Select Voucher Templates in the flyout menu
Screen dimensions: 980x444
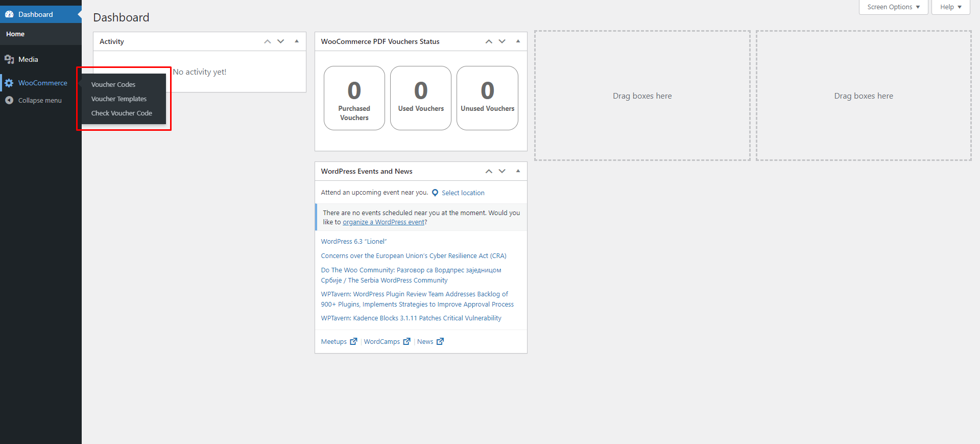119,99
